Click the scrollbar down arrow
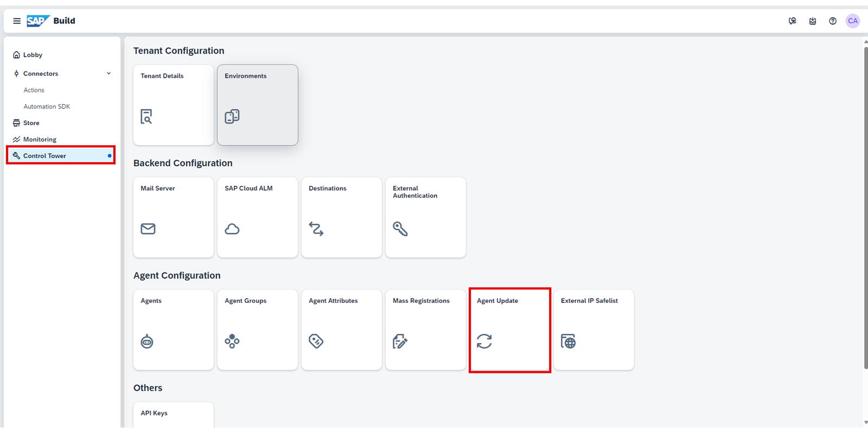Image resolution: width=868 pixels, height=433 pixels. (x=865, y=423)
